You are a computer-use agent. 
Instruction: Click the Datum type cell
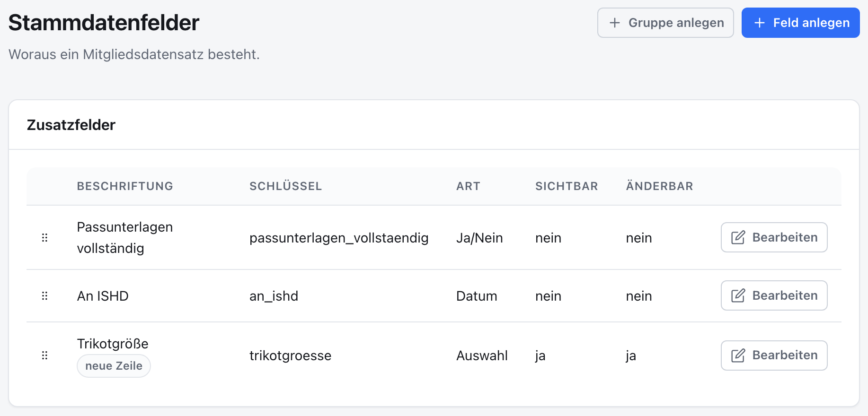(x=477, y=296)
